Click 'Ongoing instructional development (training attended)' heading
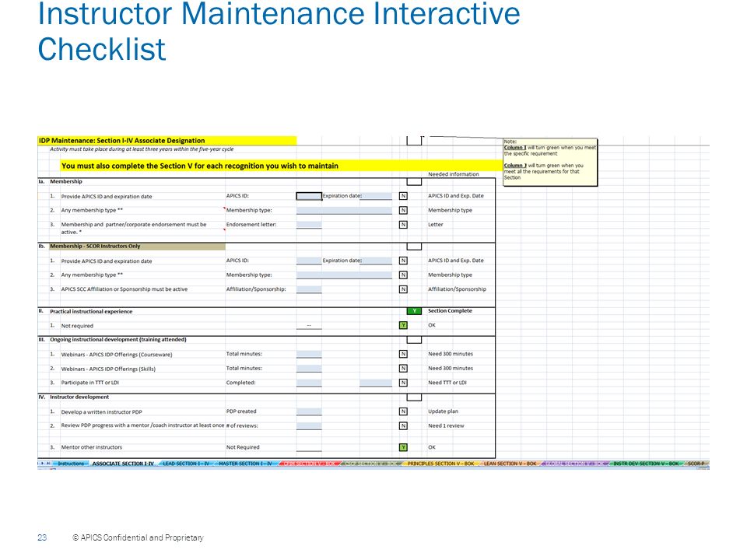The height and width of the screenshot is (560, 747). [x=118, y=340]
